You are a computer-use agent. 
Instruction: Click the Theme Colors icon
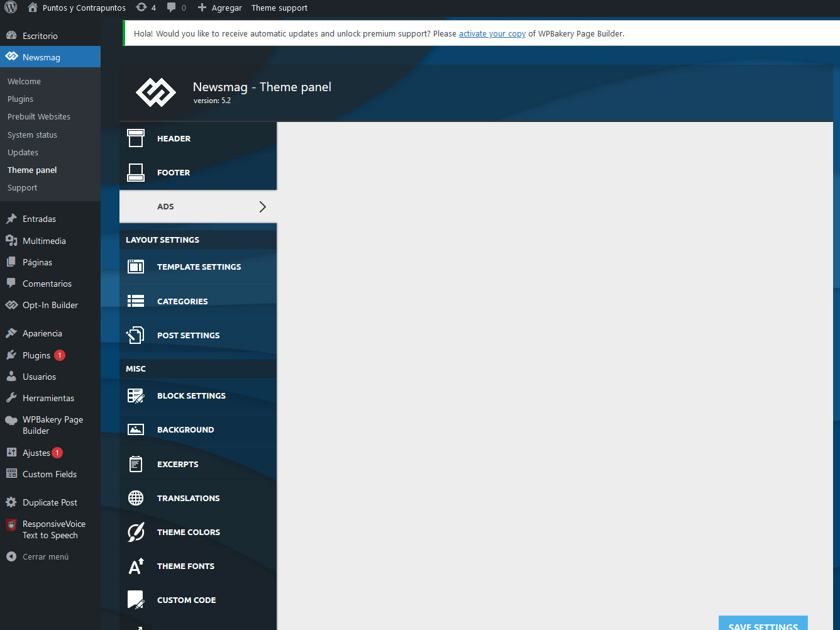coord(136,532)
